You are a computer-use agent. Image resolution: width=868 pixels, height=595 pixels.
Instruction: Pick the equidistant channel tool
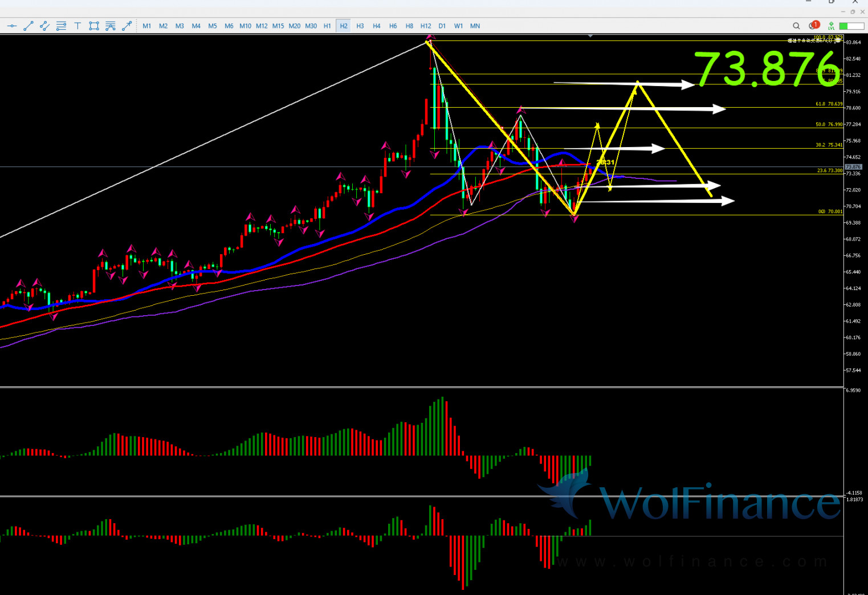pyautogui.click(x=44, y=26)
